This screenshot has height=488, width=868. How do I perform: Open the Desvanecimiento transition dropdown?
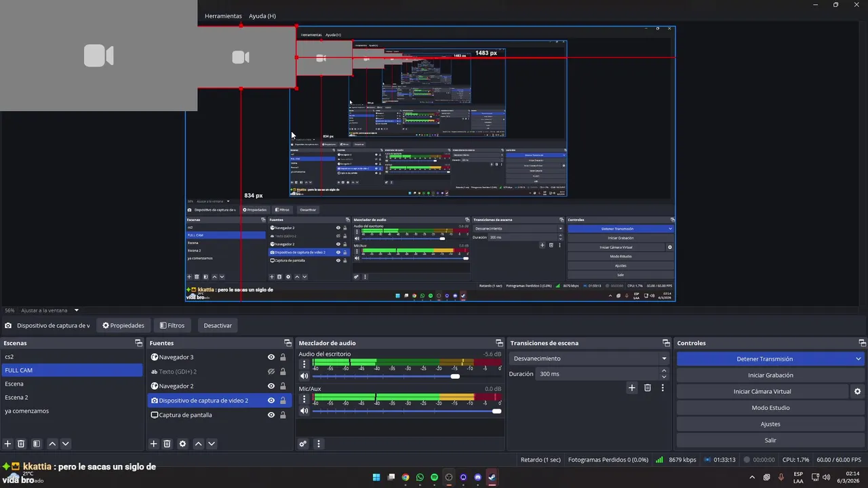coord(590,359)
